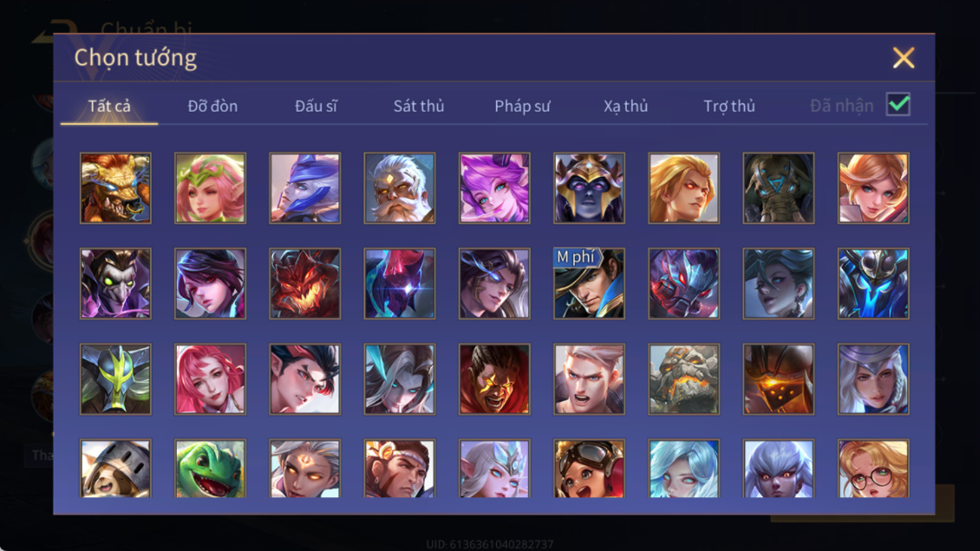Switch to the "Đỡ đòn" tab
The width and height of the screenshot is (980, 551).
[212, 106]
